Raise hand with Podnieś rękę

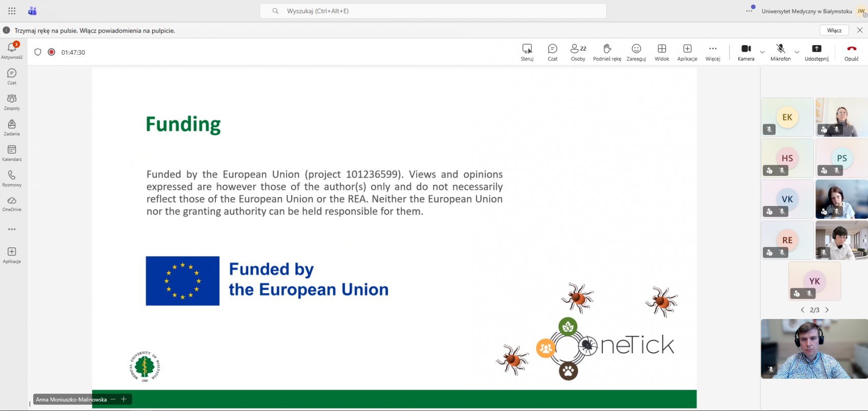[x=607, y=52]
